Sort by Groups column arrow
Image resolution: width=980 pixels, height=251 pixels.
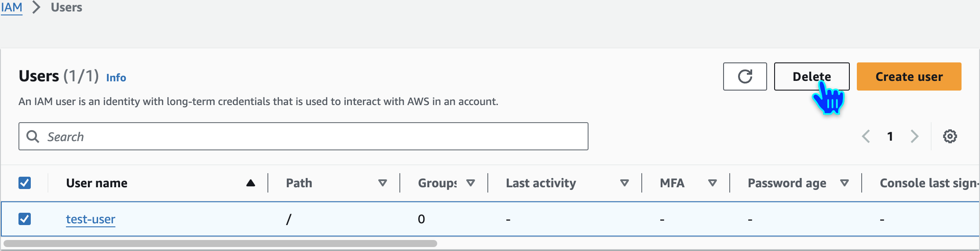click(470, 183)
